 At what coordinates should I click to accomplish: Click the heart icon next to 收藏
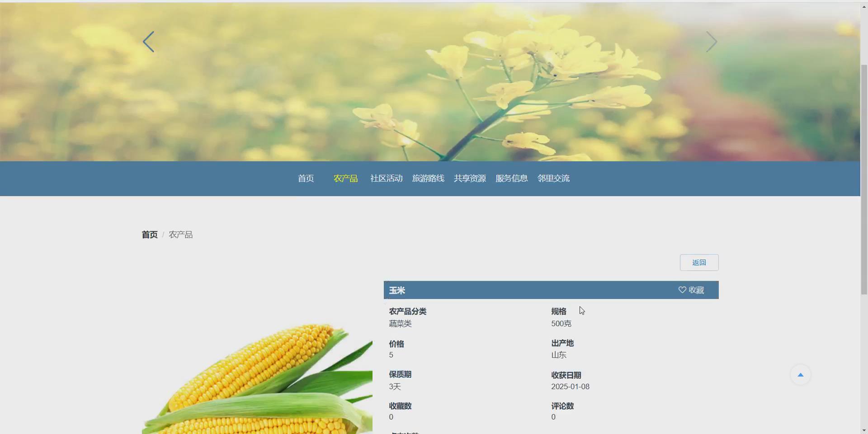pyautogui.click(x=682, y=290)
